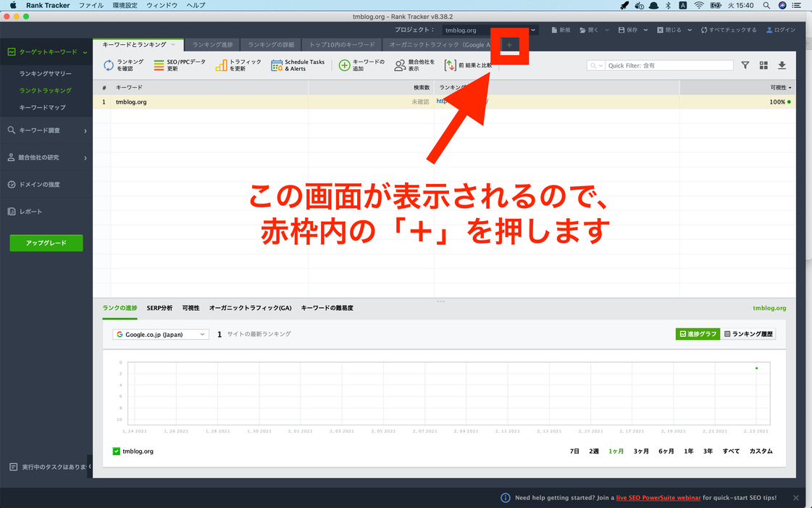Close project using 閉じる
Screen dimensions: 812x508
[x=669, y=30]
